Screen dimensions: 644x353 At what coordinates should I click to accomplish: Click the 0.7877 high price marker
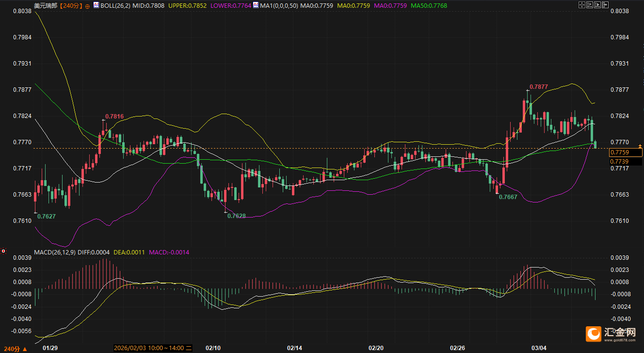(x=538, y=86)
